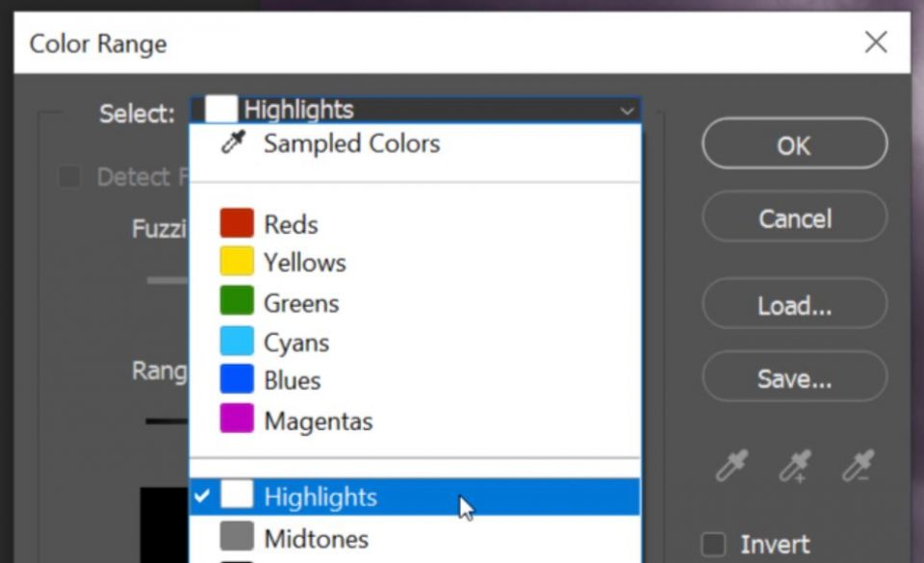Image resolution: width=924 pixels, height=563 pixels.
Task: Click the Detect Faces checkbox
Action: pyautogui.click(x=69, y=177)
